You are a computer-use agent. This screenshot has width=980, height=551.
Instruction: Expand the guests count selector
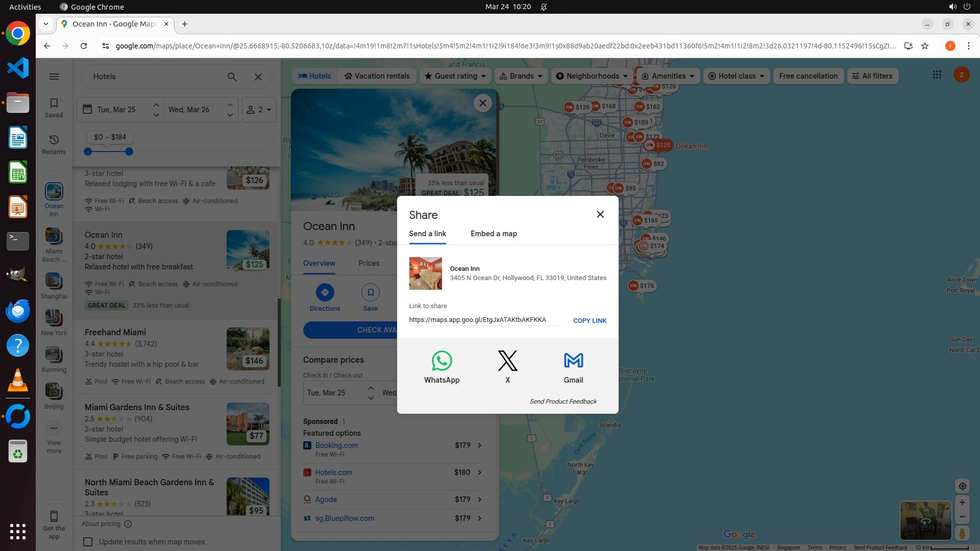tap(259, 110)
